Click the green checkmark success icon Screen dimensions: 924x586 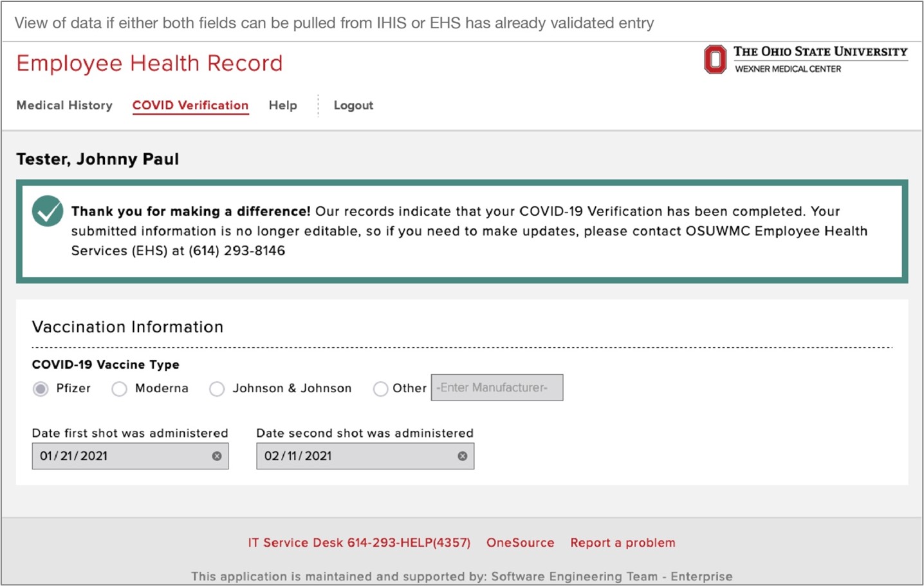pos(48,211)
